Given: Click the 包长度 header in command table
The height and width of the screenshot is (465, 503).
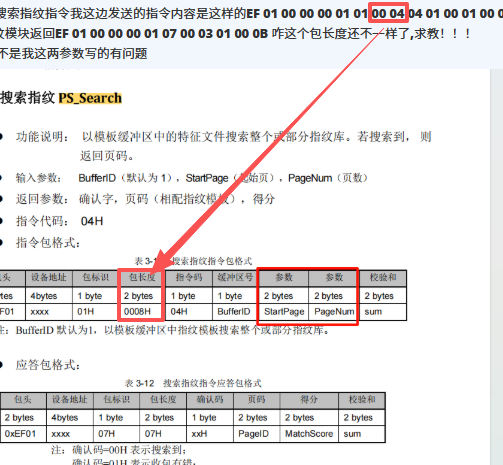Looking at the screenshot, I should pyautogui.click(x=142, y=277).
